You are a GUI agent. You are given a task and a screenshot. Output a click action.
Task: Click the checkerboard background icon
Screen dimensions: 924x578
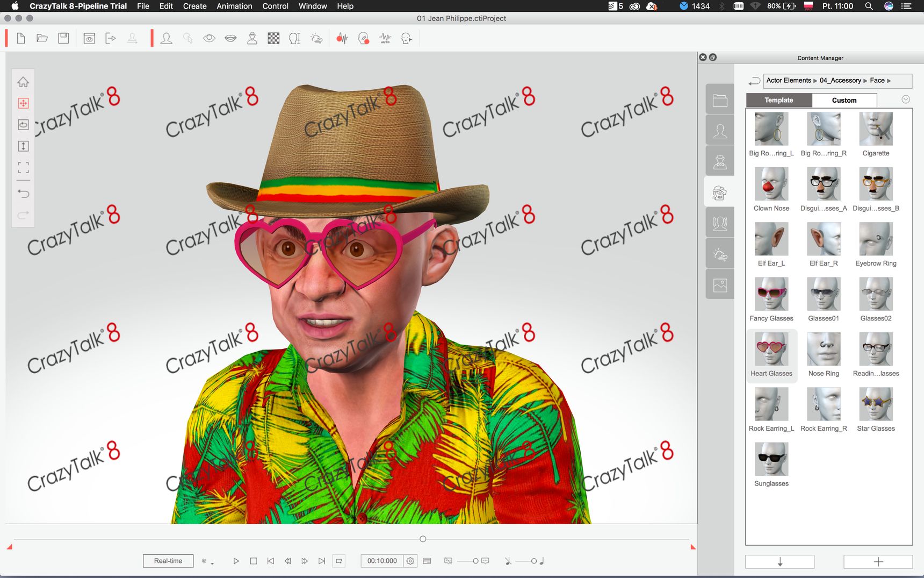coord(273,38)
